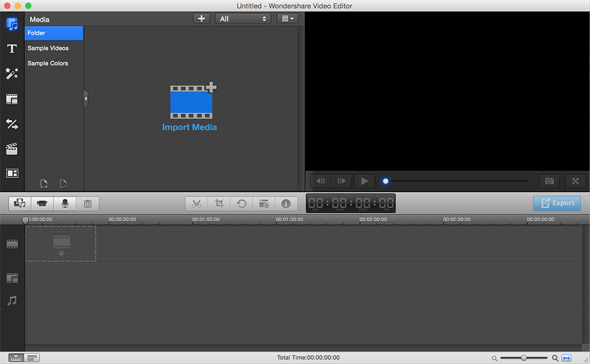This screenshot has height=364, width=590.
Task: Click the 00:00:30:00 mark on ruler
Action: [122, 219]
